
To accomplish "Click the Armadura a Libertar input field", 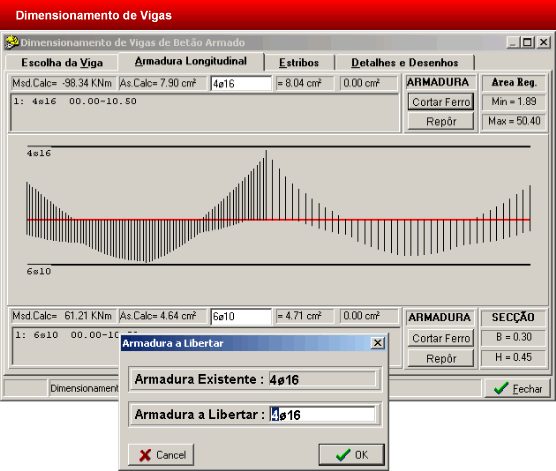I will (322, 415).
